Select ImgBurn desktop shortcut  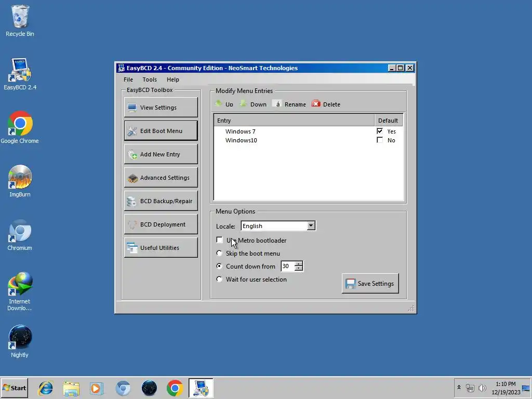tap(20, 181)
